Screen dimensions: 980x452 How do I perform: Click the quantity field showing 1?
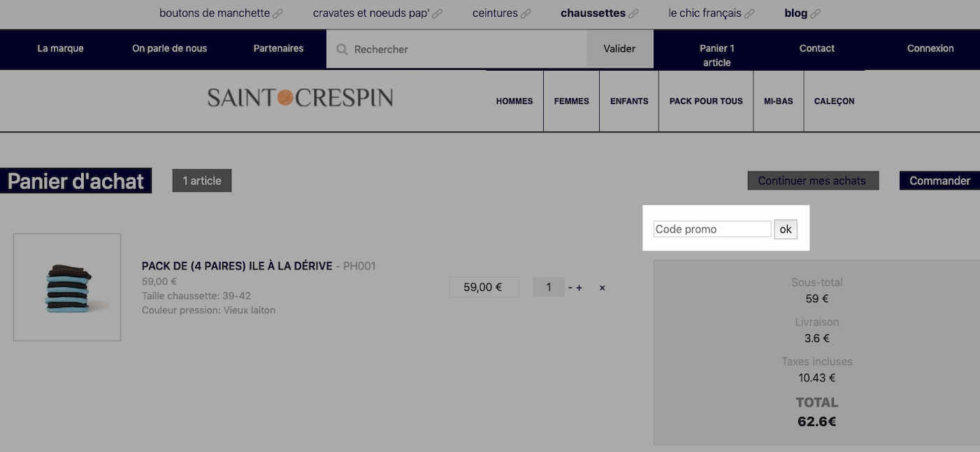tap(549, 287)
